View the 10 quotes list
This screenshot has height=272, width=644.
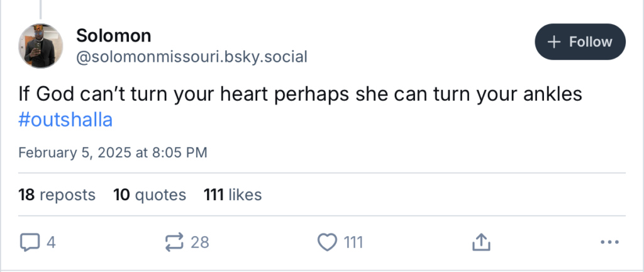tap(150, 195)
